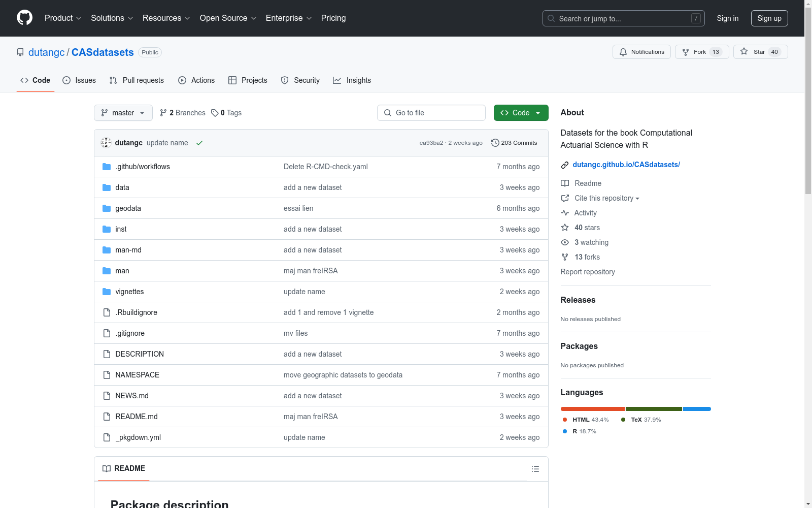The width and height of the screenshot is (812, 508).
Task: Expand the Enterprise menu
Action: (x=289, y=18)
